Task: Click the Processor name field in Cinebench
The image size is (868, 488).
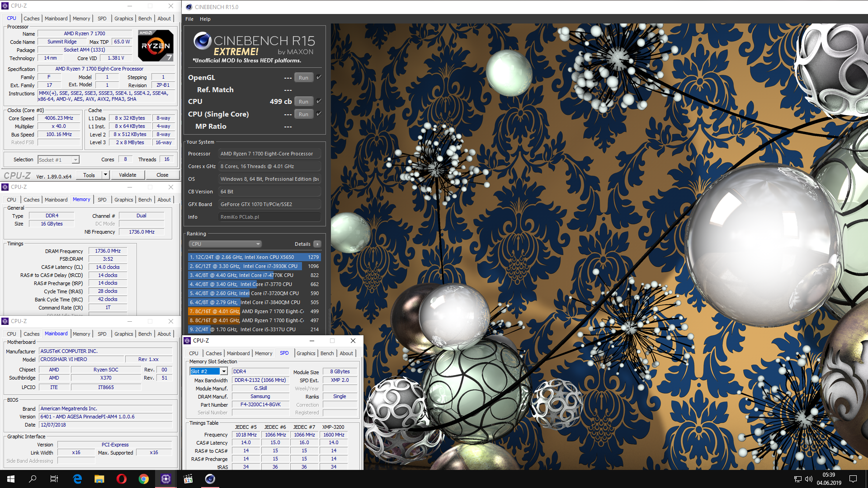Action: (x=269, y=154)
